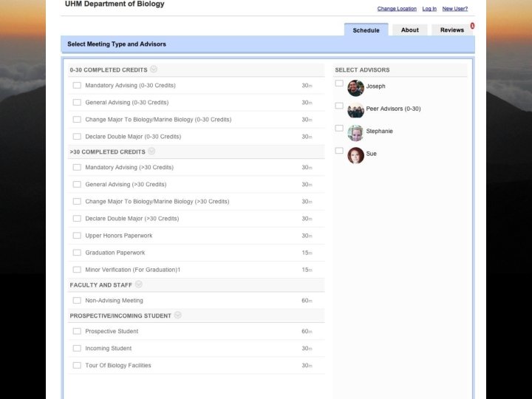Select Peer Advisors (0-30) checkbox
This screenshot has height=399, width=532.
tap(339, 106)
